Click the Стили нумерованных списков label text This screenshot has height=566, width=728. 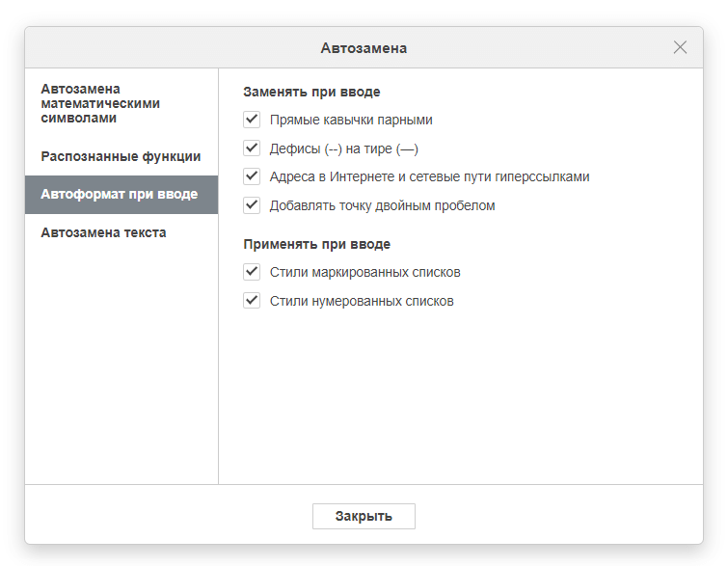tap(362, 301)
